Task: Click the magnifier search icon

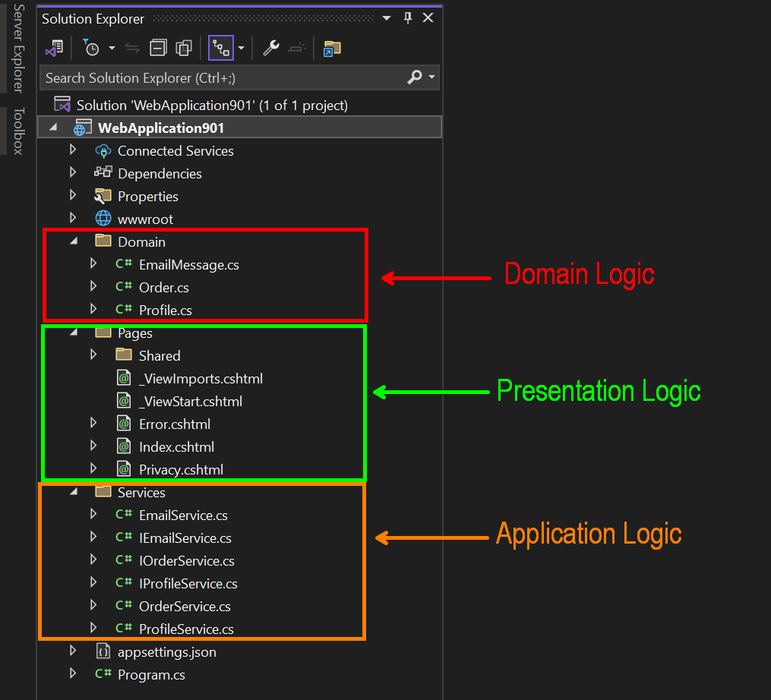Action: pos(415,77)
